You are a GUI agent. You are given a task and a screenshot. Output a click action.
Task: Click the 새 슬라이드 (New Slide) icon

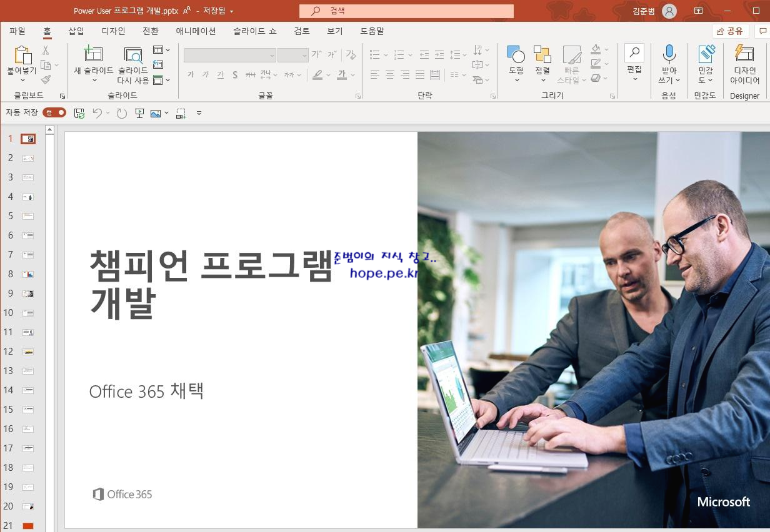[x=93, y=54]
